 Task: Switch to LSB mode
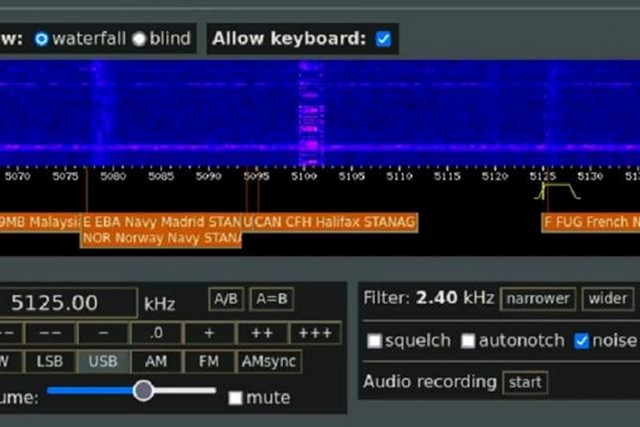click(x=49, y=362)
